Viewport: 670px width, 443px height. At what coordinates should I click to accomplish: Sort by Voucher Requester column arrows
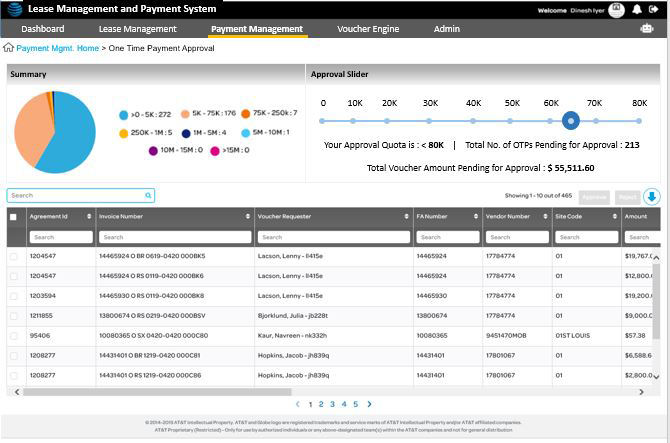click(x=406, y=217)
